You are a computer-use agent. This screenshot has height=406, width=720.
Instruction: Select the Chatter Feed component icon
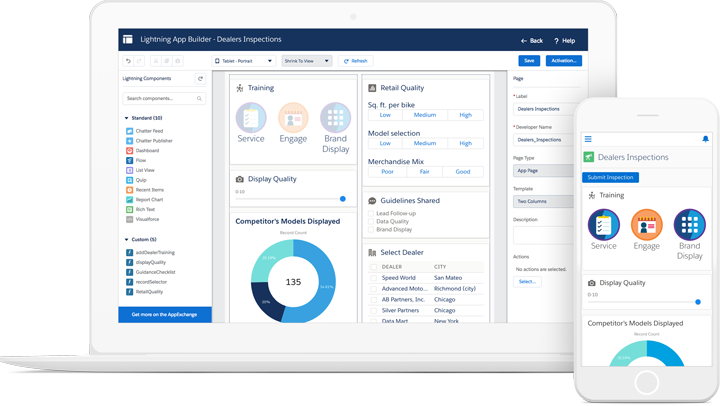tap(130, 131)
